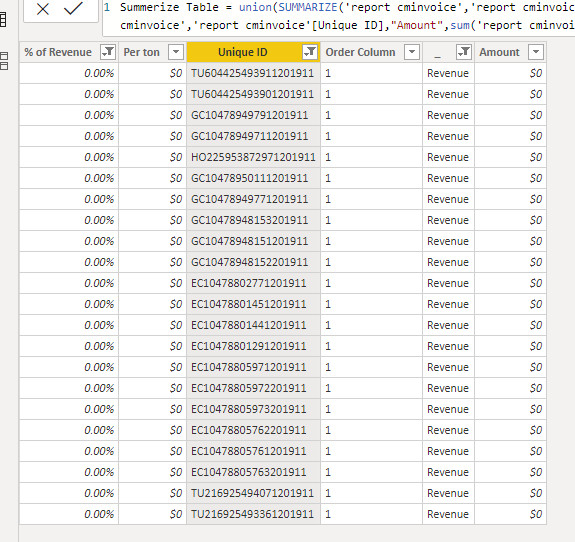575x542 pixels.
Task: Click cell EC10478801441201911
Action: coord(253,325)
